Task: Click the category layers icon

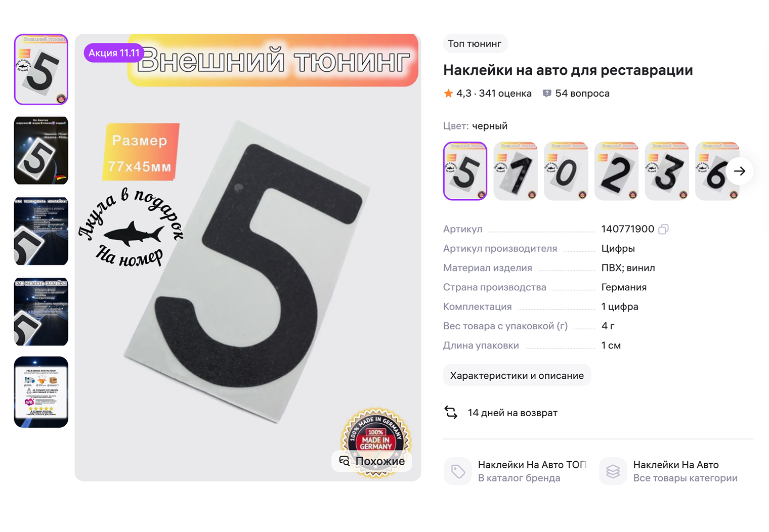Action: tap(613, 471)
